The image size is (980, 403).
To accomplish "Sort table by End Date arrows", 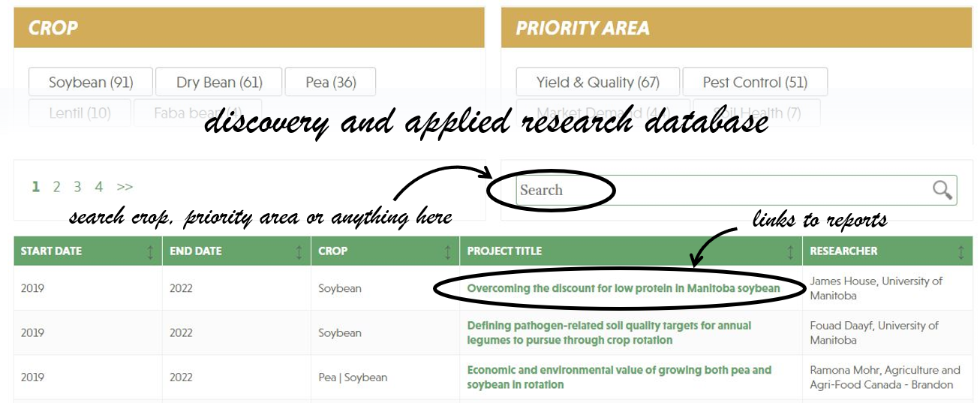I will point(299,252).
